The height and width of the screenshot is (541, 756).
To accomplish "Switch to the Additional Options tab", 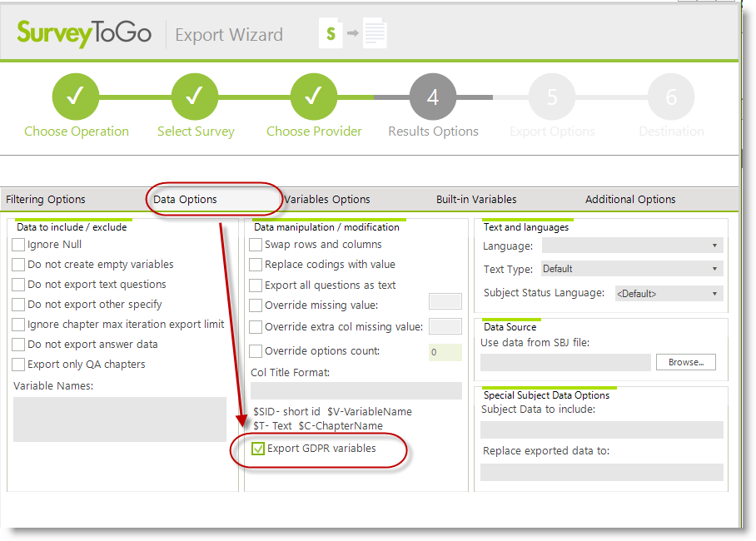I will coord(630,199).
